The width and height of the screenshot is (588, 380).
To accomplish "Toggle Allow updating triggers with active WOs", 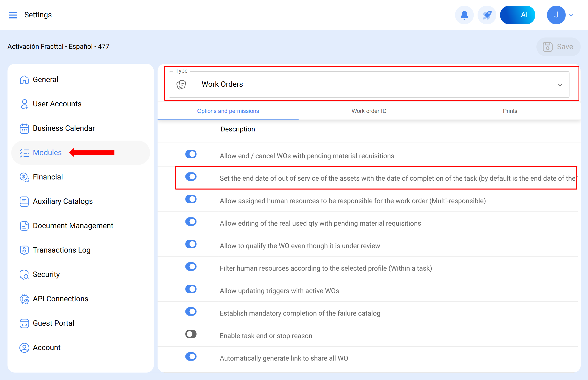I will pos(191,289).
